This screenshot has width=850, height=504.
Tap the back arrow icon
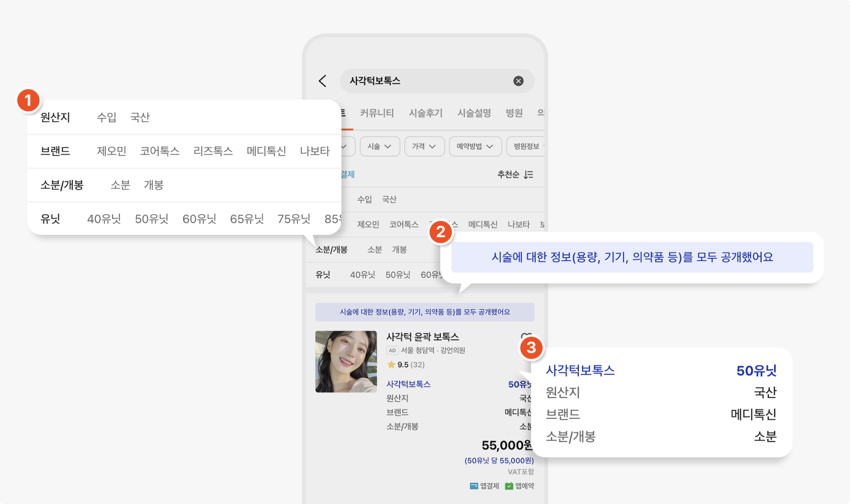[x=323, y=81]
